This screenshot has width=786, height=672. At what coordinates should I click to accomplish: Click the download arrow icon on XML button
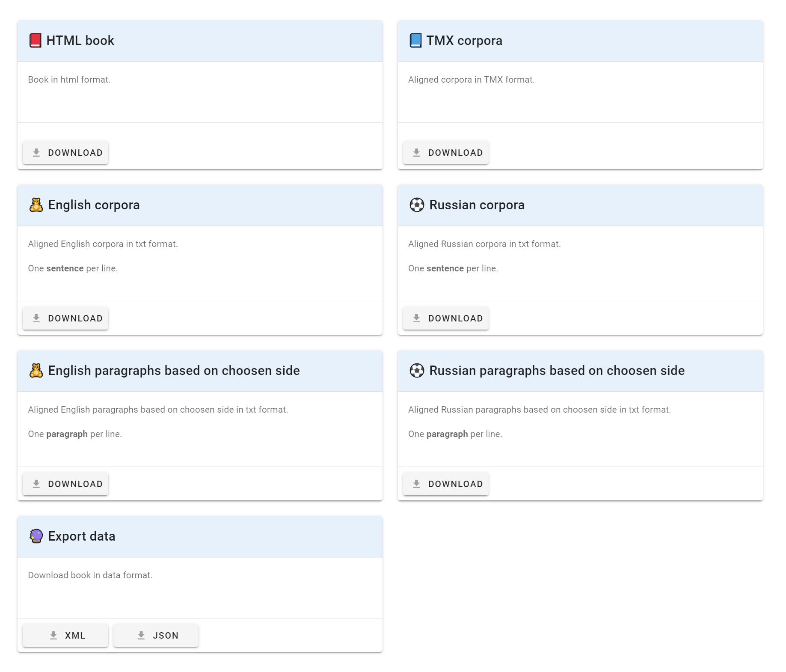tap(53, 636)
